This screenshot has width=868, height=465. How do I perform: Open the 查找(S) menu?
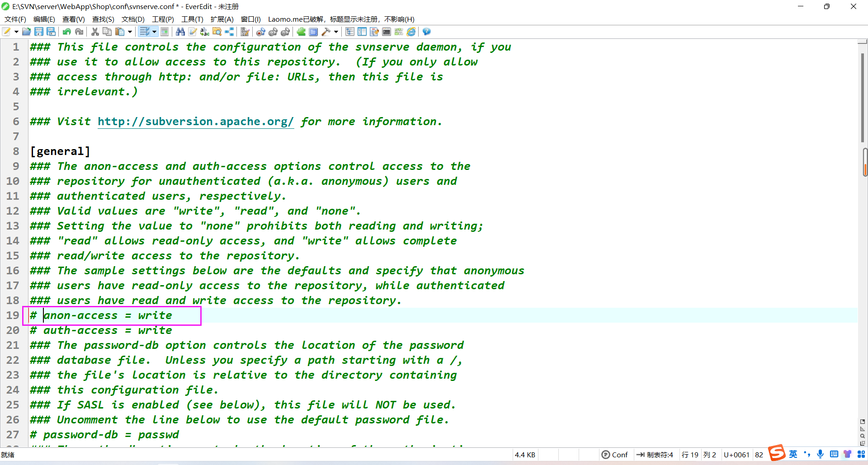(103, 19)
